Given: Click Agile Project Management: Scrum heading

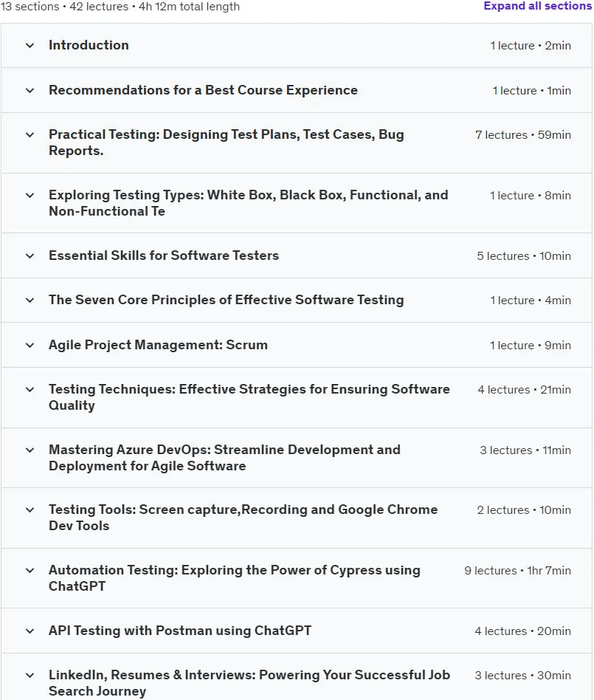Looking at the screenshot, I should pyautogui.click(x=158, y=345).
